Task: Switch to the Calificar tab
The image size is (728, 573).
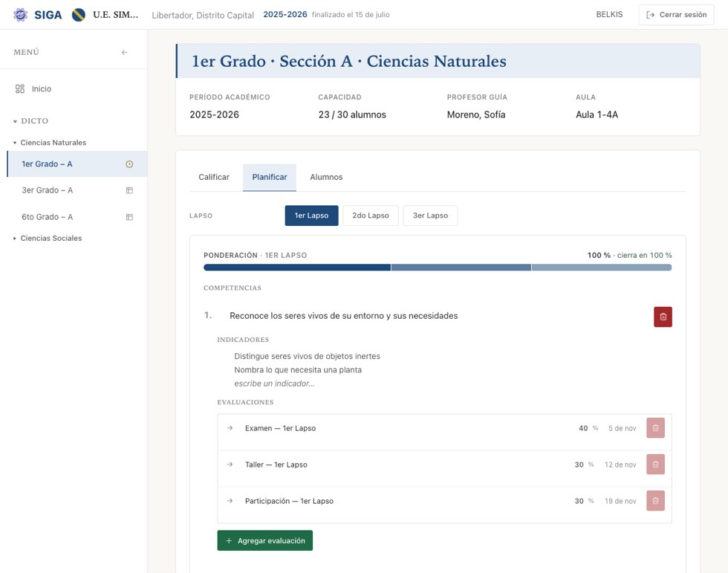Action: click(x=214, y=177)
